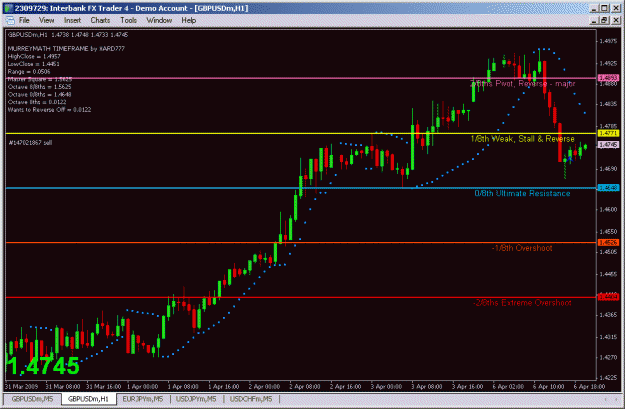Click the blue 1.4648 price label
This screenshot has width=625, height=409.
pyautogui.click(x=608, y=187)
